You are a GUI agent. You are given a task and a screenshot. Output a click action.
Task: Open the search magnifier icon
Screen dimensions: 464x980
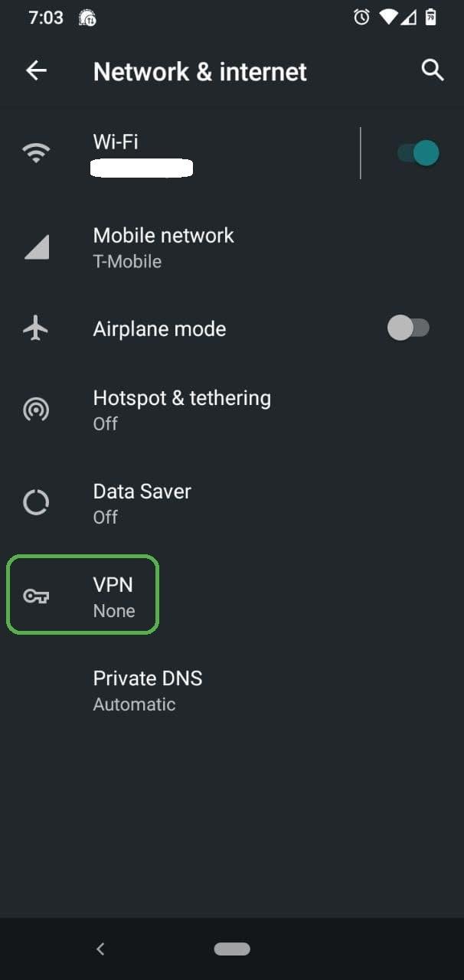point(433,70)
